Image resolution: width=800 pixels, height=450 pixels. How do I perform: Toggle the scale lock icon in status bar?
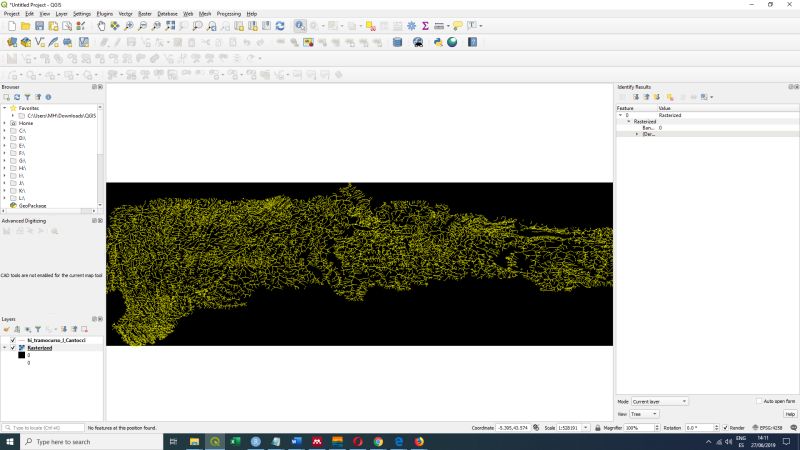597,428
